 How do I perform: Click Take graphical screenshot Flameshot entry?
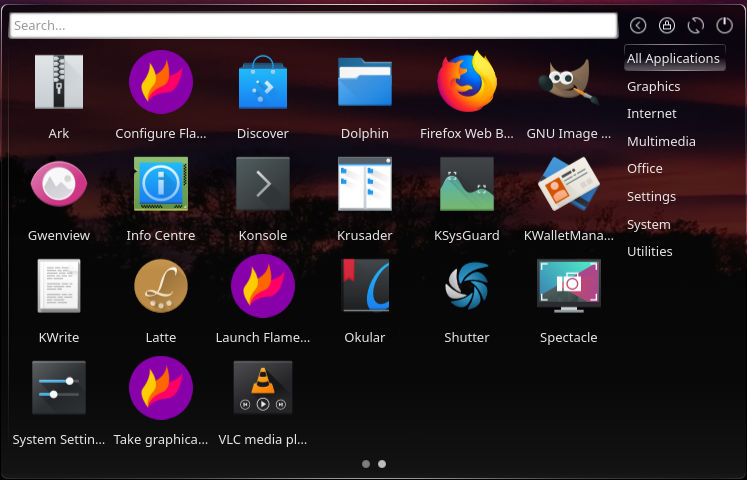161,388
